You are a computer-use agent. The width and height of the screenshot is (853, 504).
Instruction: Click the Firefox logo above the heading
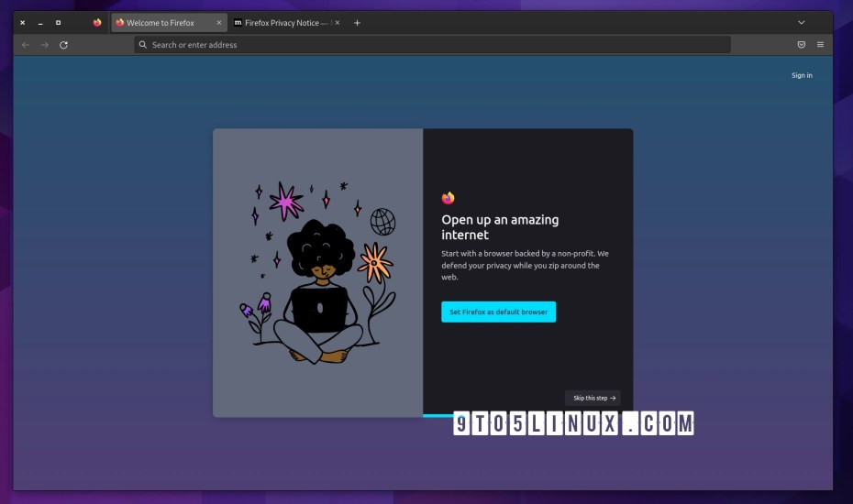[x=448, y=198]
